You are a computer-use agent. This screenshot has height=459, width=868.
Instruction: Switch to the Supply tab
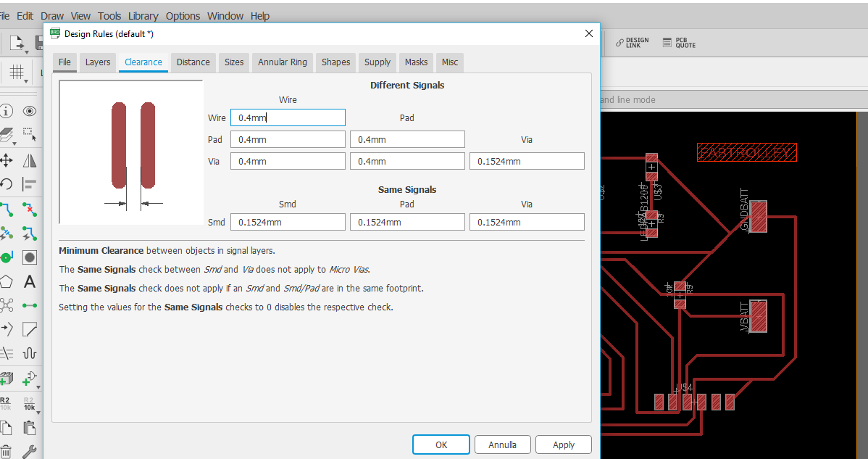(377, 62)
